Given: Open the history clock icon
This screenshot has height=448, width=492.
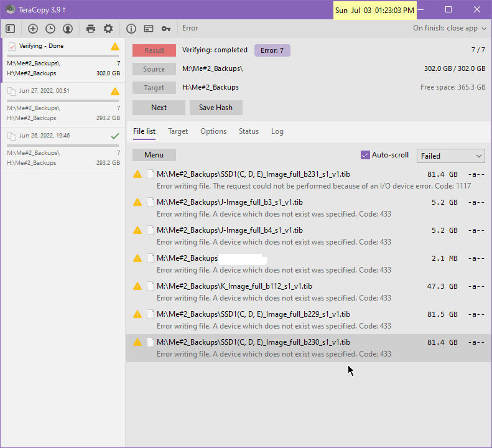Looking at the screenshot, I should (x=50, y=29).
